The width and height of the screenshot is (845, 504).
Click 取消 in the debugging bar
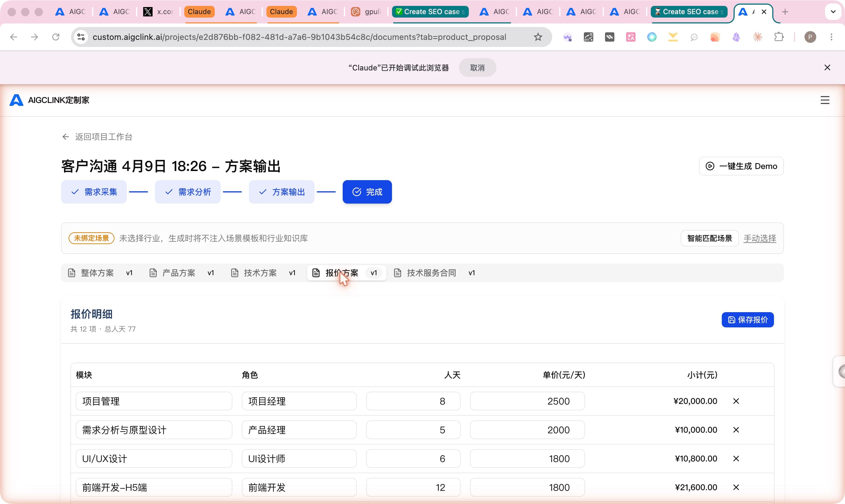477,67
